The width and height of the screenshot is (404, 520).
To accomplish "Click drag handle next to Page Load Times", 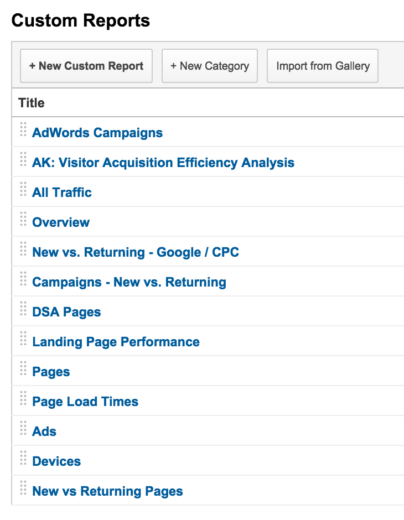I will 23,398.
